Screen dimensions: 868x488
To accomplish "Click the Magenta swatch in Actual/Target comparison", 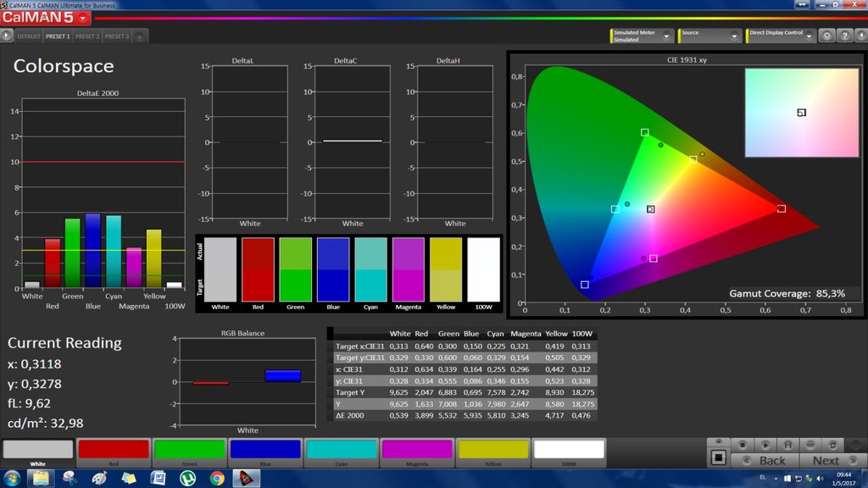I will 409,270.
